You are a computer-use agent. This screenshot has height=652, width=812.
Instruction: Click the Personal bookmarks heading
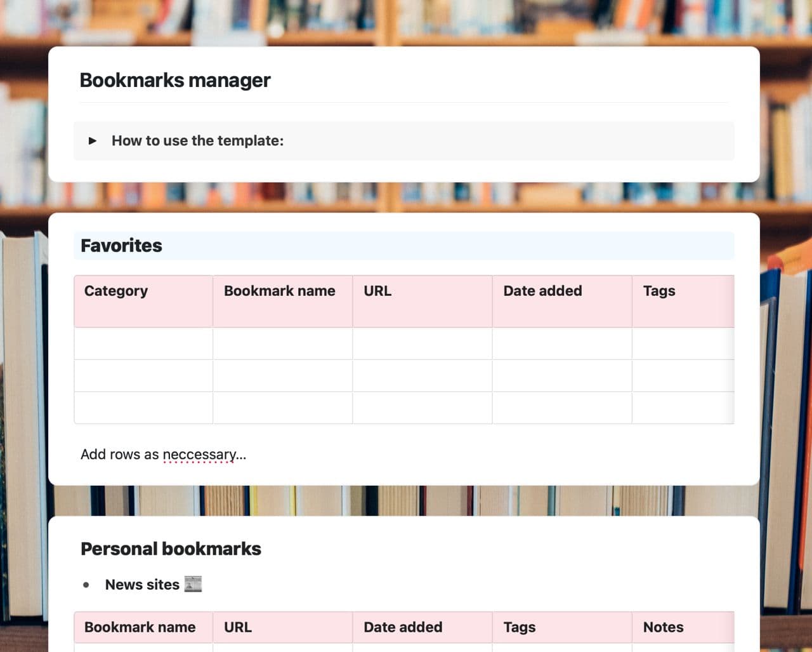(x=171, y=549)
